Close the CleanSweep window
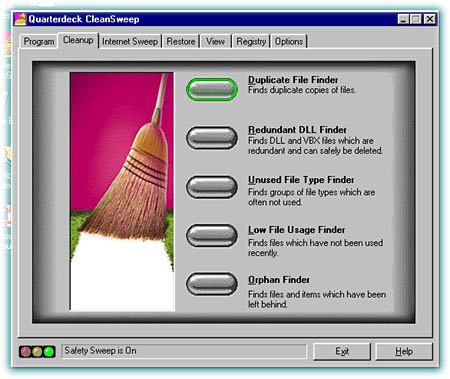The image size is (450, 379). (430, 19)
